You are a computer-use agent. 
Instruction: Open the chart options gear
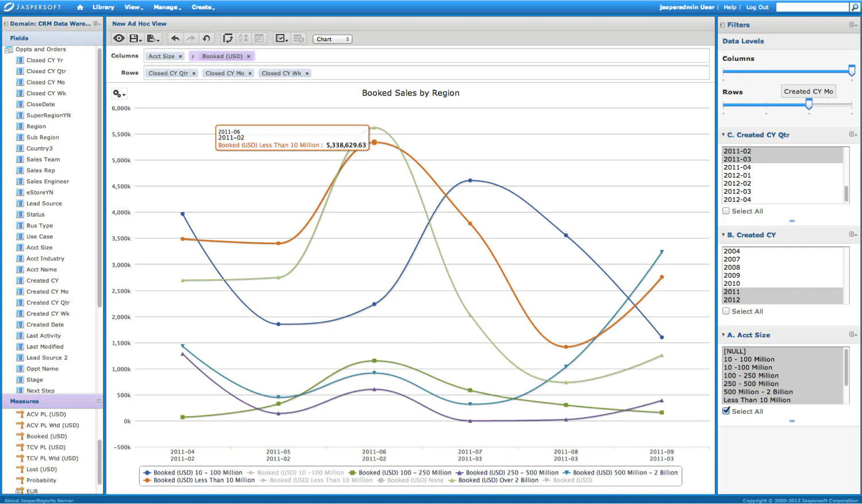pos(119,94)
